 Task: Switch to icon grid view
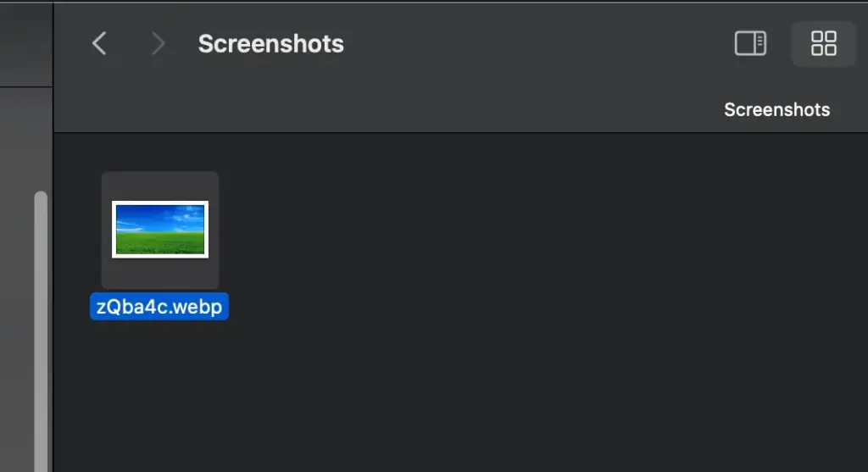click(823, 43)
